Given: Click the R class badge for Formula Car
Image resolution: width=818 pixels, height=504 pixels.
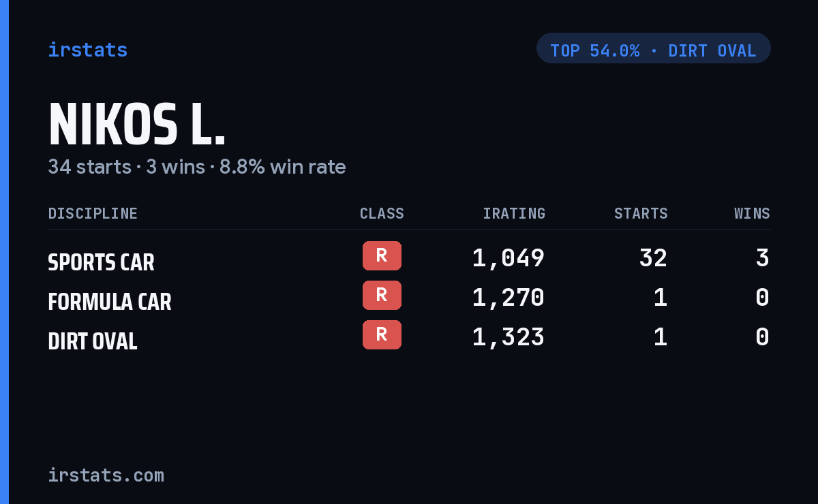Looking at the screenshot, I should click(382, 296).
